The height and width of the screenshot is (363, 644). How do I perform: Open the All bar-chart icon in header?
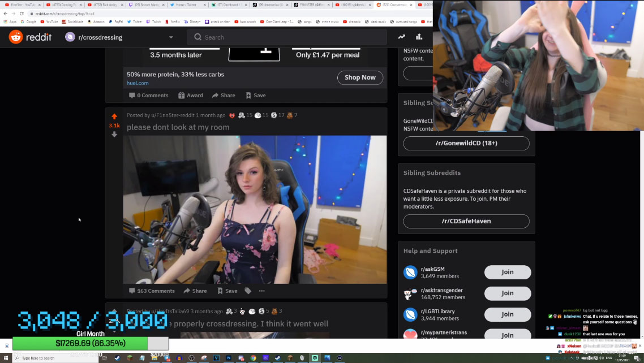tap(419, 37)
